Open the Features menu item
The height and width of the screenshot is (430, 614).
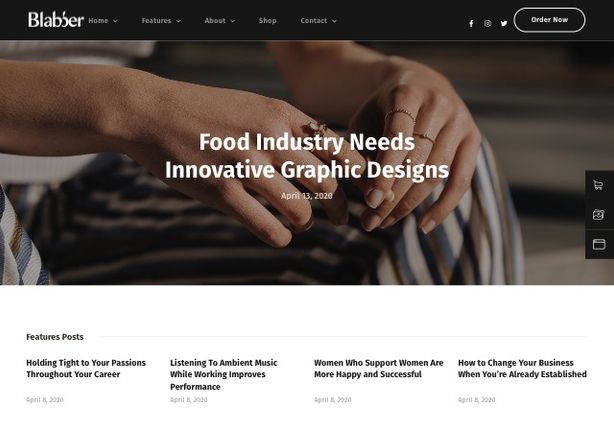coord(156,20)
